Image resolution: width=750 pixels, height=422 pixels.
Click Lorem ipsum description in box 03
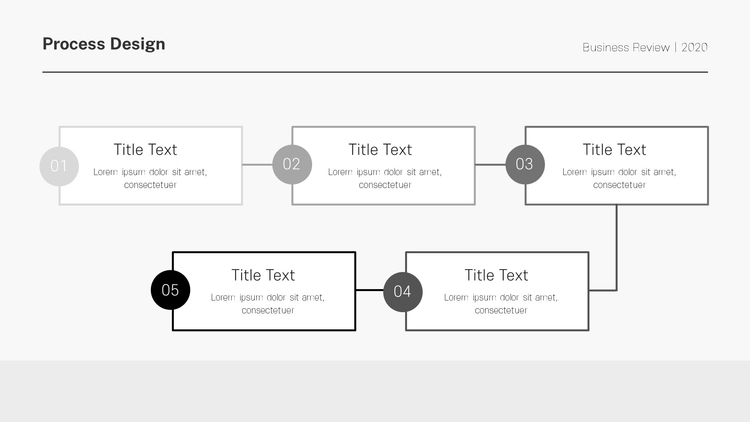pyautogui.click(x=619, y=178)
